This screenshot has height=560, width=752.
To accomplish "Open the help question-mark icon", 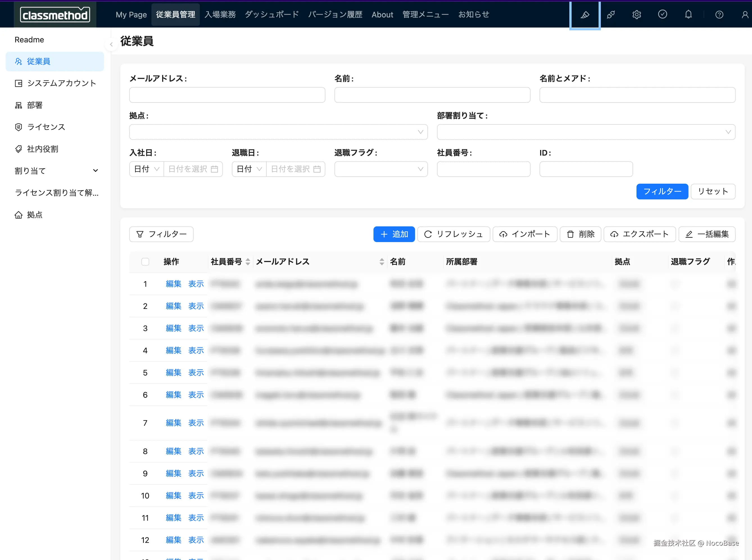I will [x=719, y=15].
